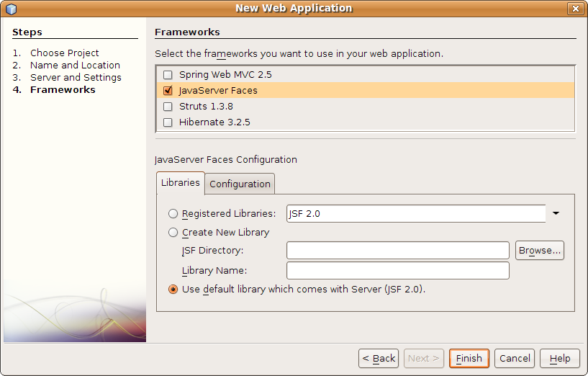Click the NetBeans cube icon in title bar
The height and width of the screenshot is (376, 588).
12,9
